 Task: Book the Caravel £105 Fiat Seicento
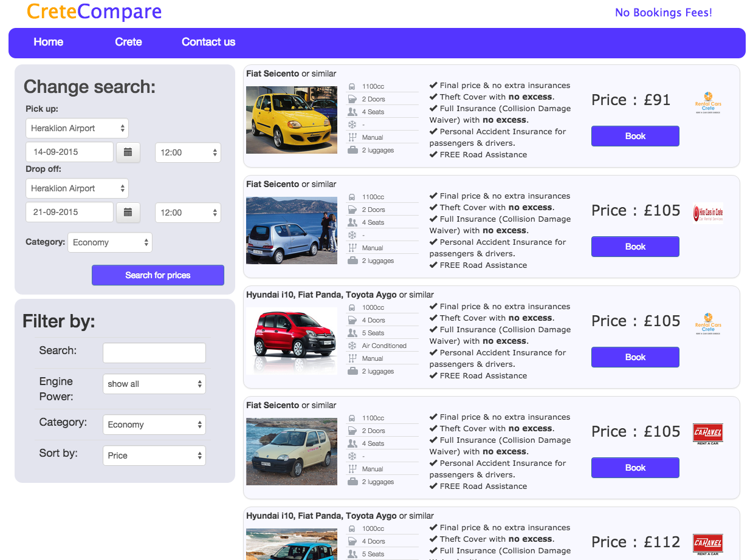[635, 468]
